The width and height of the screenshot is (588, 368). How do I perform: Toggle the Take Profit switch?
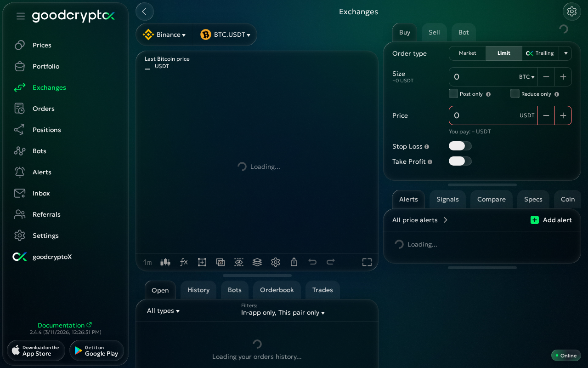(460, 161)
